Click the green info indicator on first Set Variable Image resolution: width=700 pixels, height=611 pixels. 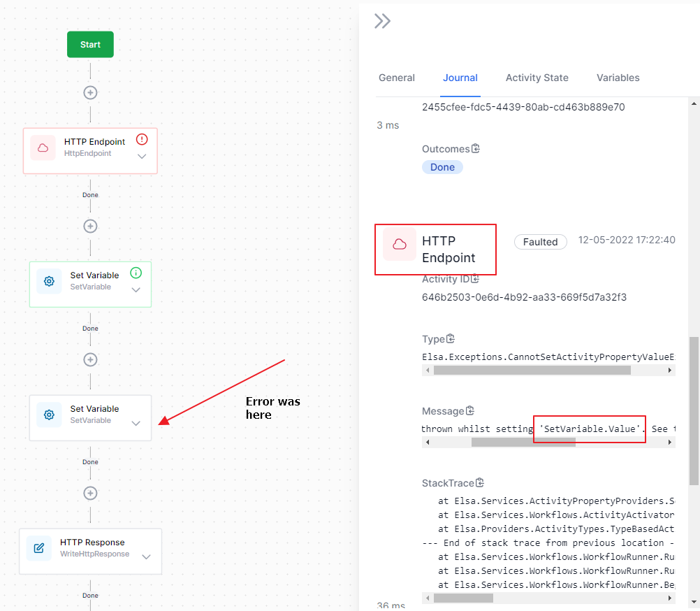[136, 273]
